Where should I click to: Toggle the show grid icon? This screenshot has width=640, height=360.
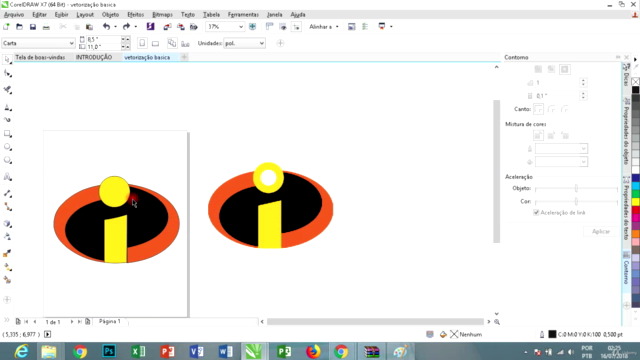[283, 27]
